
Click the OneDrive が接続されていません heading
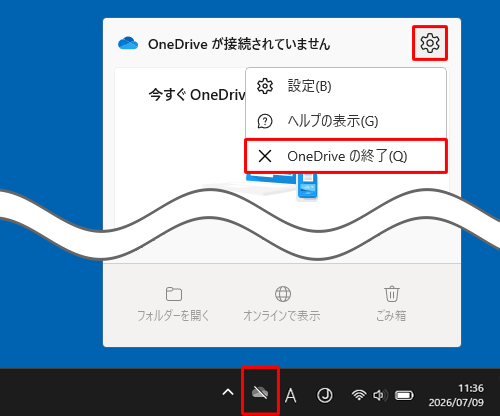click(x=239, y=44)
